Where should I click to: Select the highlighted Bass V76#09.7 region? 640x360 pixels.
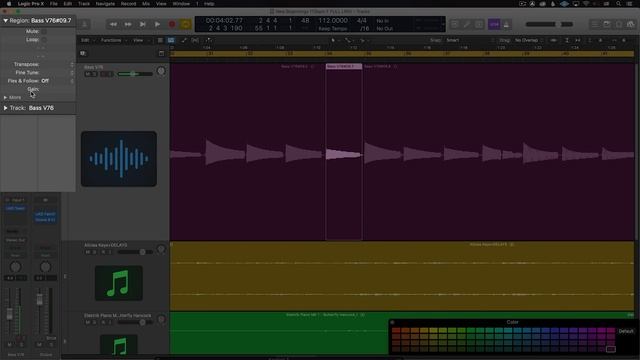point(344,151)
